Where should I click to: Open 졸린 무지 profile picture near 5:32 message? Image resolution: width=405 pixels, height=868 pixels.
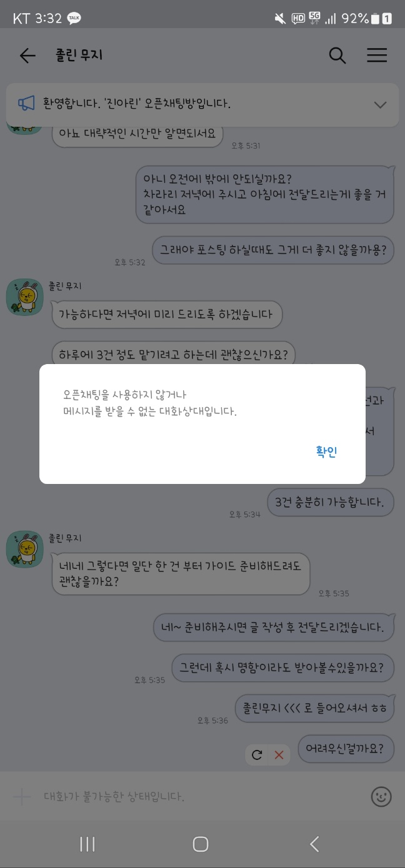click(x=24, y=297)
